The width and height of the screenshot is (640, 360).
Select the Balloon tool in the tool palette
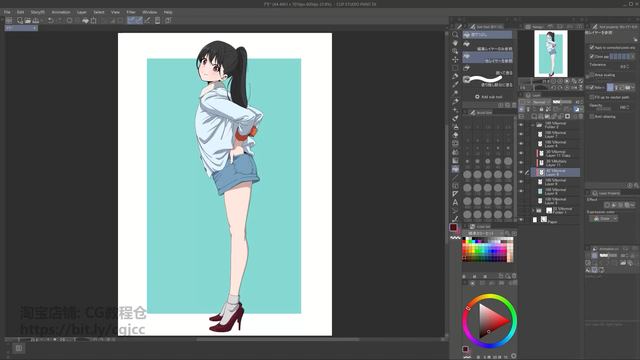(455, 211)
